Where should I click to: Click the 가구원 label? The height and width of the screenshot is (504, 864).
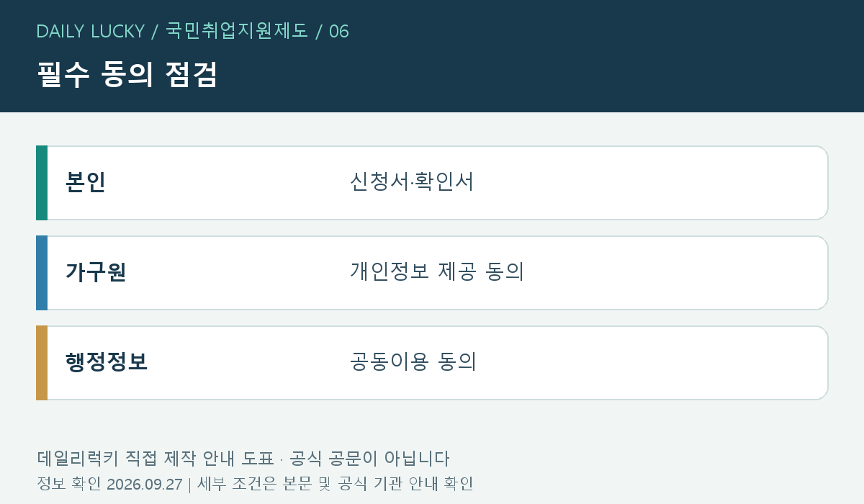pos(96,272)
